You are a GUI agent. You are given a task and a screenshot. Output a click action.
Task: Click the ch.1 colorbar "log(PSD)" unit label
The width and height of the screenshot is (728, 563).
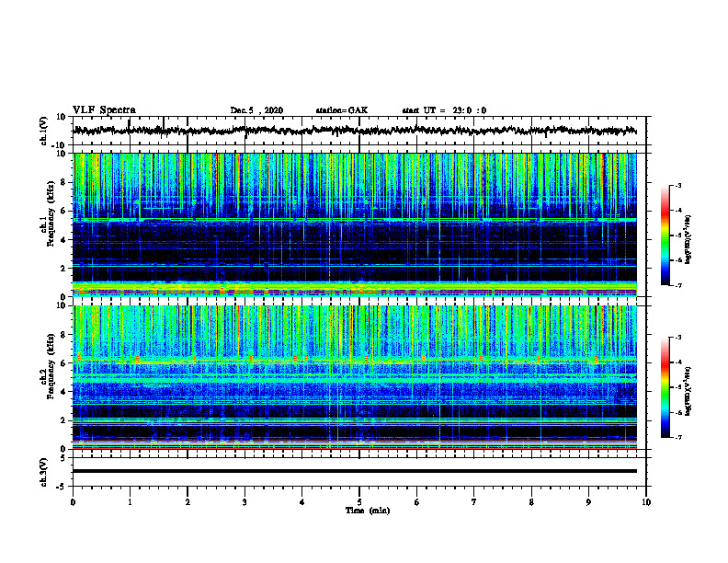pos(688,240)
